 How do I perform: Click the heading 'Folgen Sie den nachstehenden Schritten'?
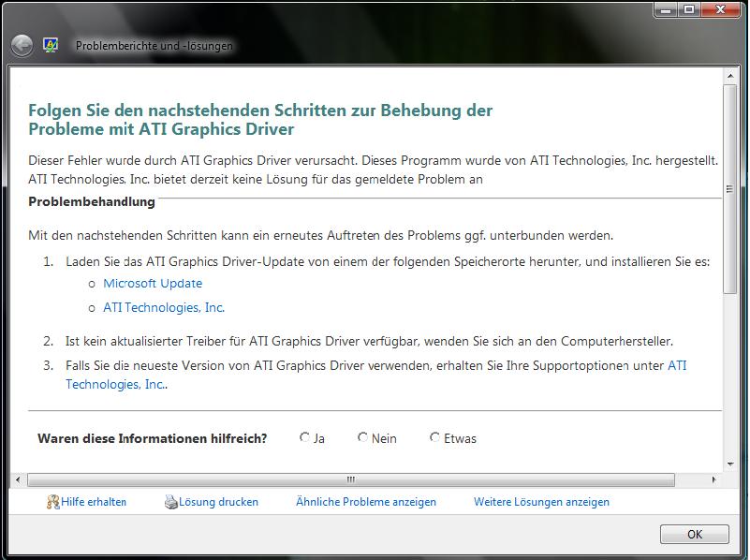point(260,120)
